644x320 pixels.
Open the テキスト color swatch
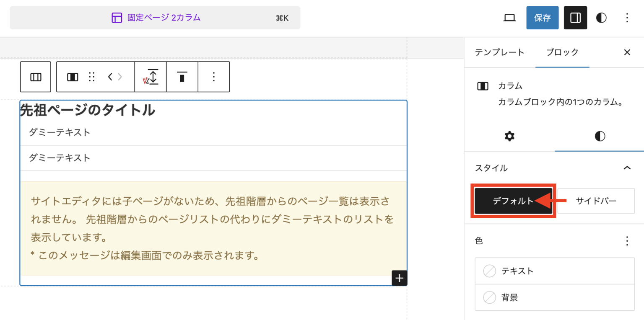point(554,271)
